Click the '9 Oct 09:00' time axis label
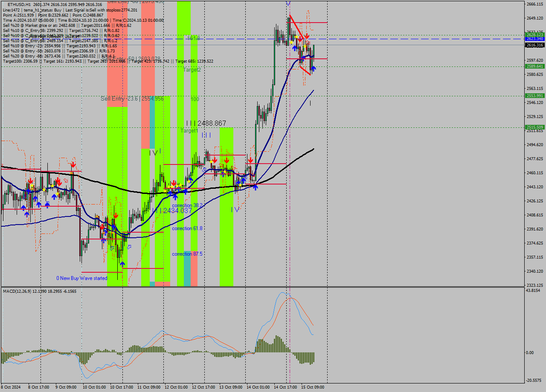The width and height of the screenshot is (546, 392). coord(67,387)
